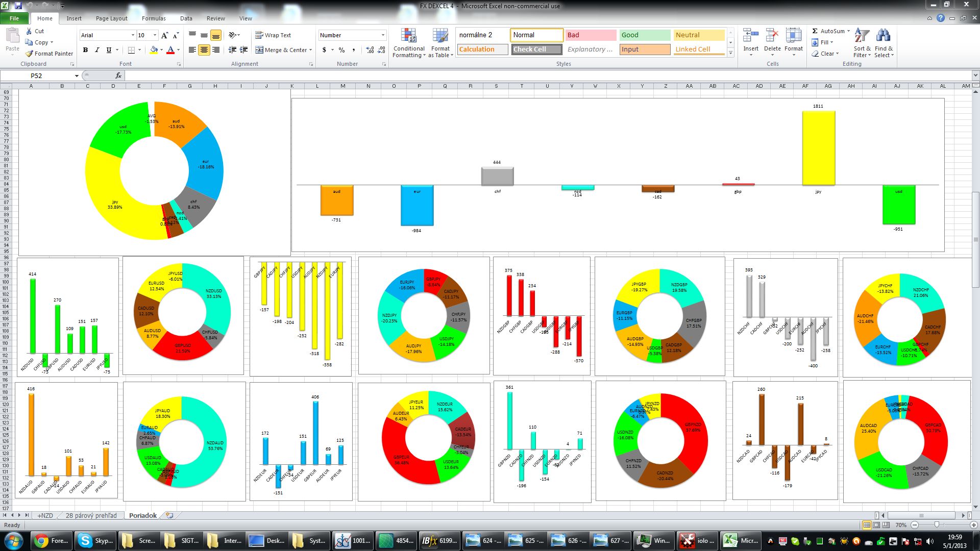Screen dimensions: 980x551
Task: Click the Format Painter tool
Action: tap(50, 54)
